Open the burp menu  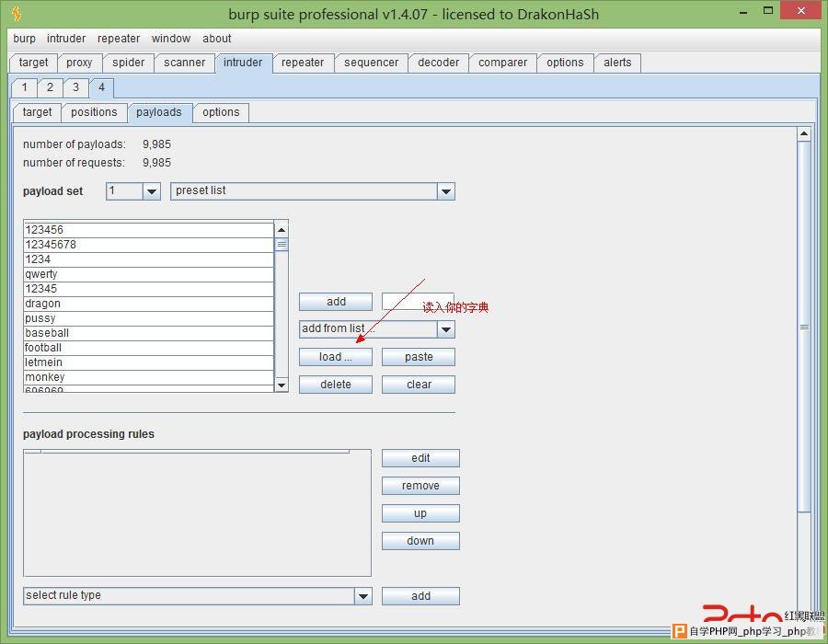pyautogui.click(x=24, y=39)
